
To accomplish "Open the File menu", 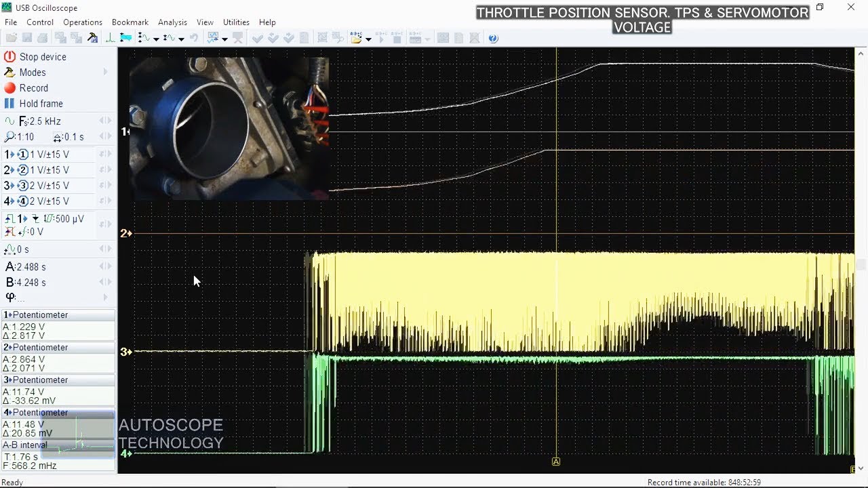I will 11,22.
